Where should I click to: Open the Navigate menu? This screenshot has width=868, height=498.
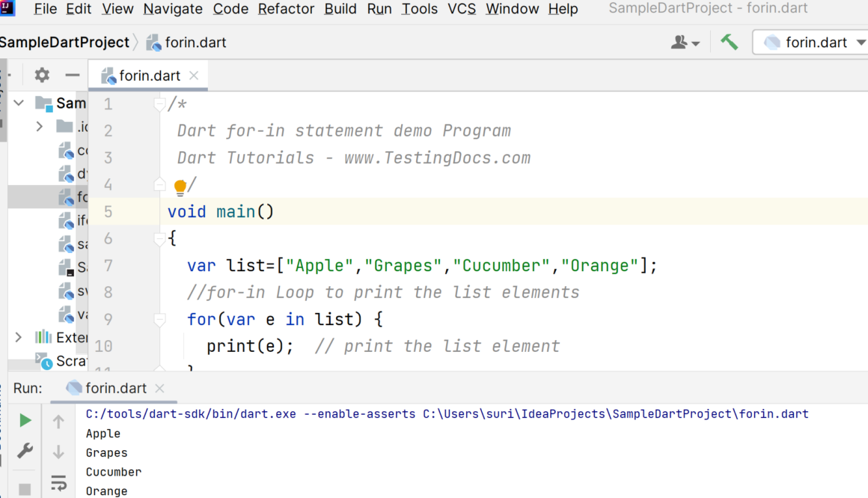click(x=173, y=9)
